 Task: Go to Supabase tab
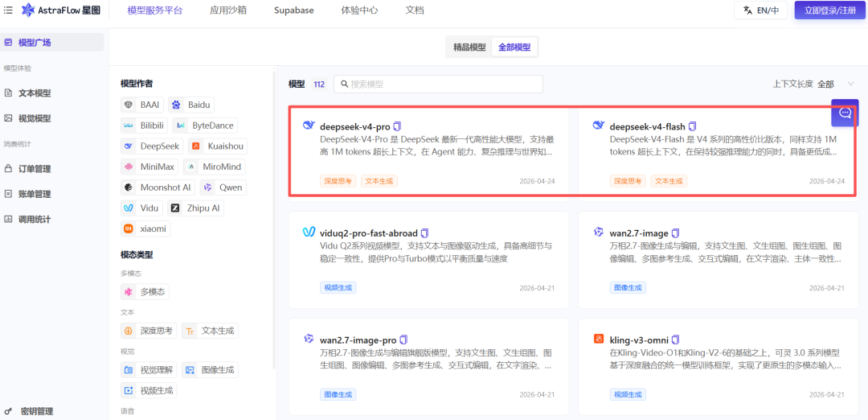coord(293,10)
